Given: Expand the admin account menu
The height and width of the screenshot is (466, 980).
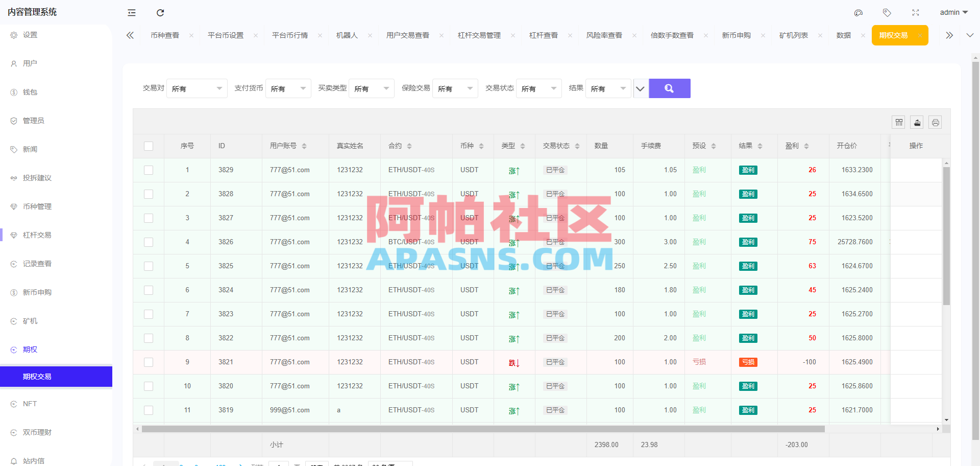Looking at the screenshot, I should click(x=953, y=12).
